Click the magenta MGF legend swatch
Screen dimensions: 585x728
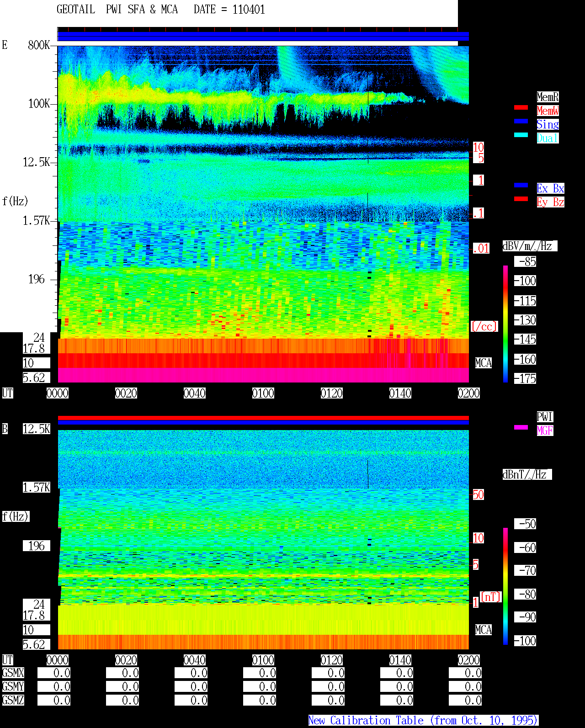click(x=521, y=427)
